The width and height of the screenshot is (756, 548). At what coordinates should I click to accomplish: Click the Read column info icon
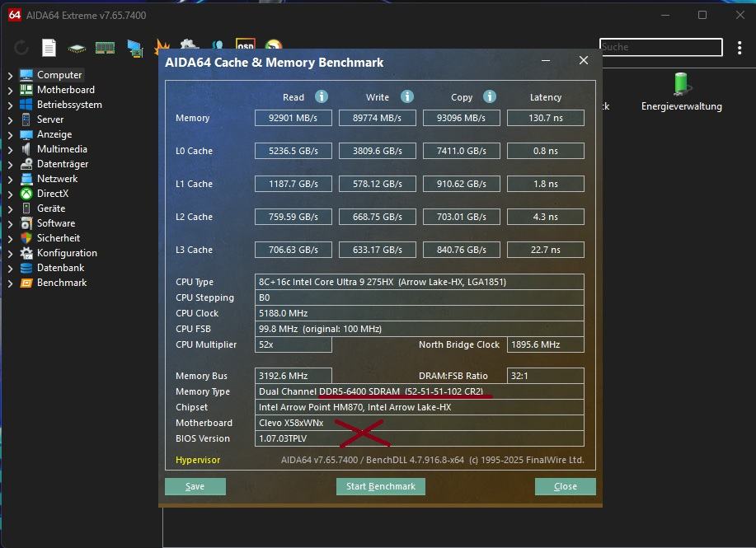pyautogui.click(x=322, y=96)
